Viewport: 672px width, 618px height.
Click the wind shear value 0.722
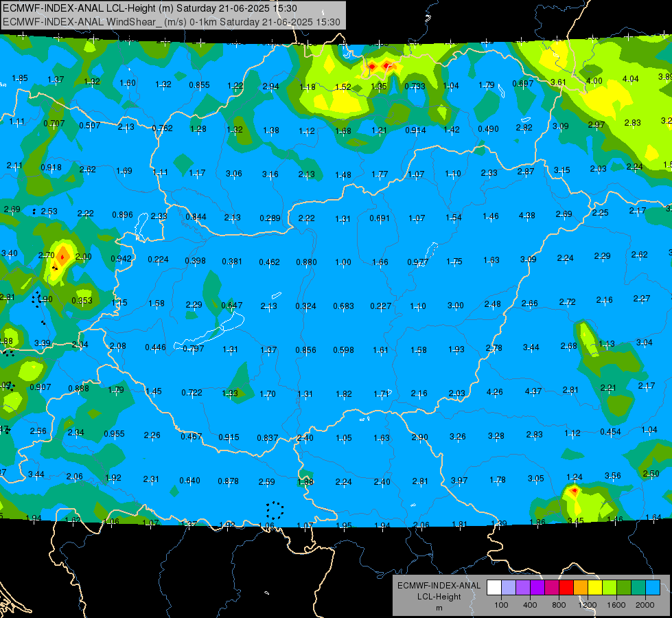[x=192, y=392]
